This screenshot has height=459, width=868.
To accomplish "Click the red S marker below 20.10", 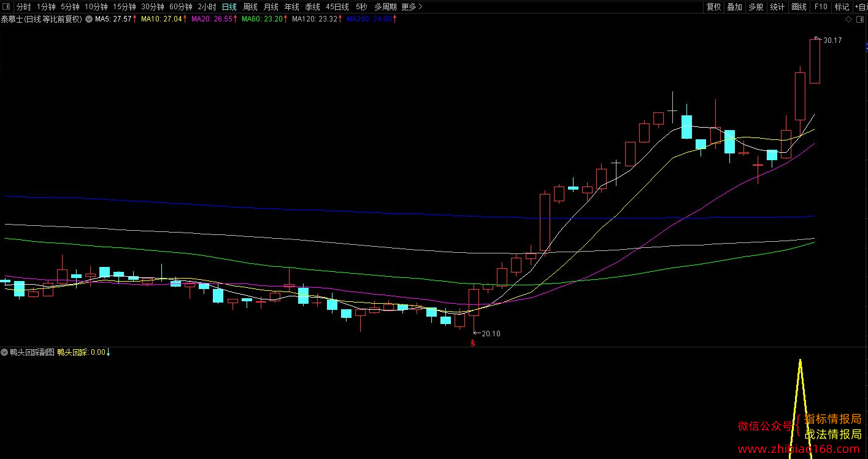I will coord(472,343).
